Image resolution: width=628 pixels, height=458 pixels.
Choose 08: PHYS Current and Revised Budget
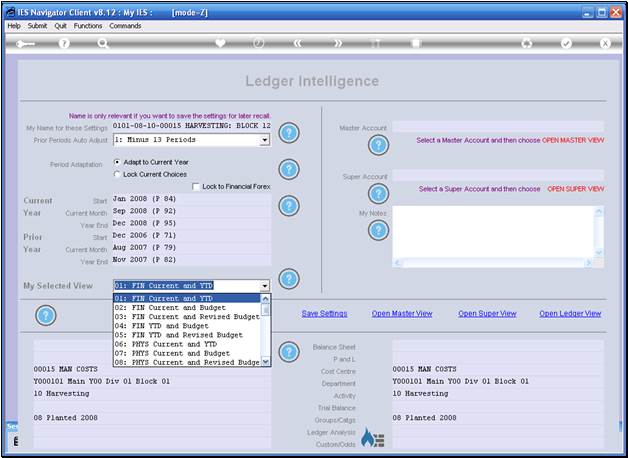187,362
